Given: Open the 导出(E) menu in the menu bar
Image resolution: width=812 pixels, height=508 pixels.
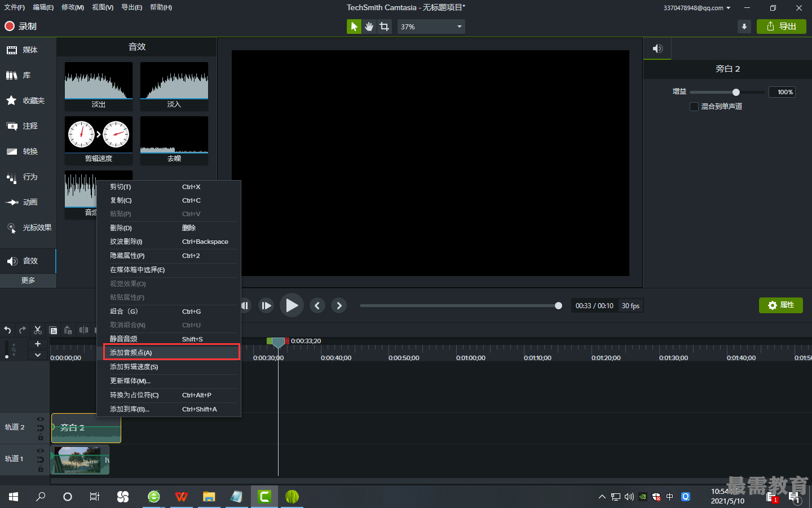Looking at the screenshot, I should (132, 7).
